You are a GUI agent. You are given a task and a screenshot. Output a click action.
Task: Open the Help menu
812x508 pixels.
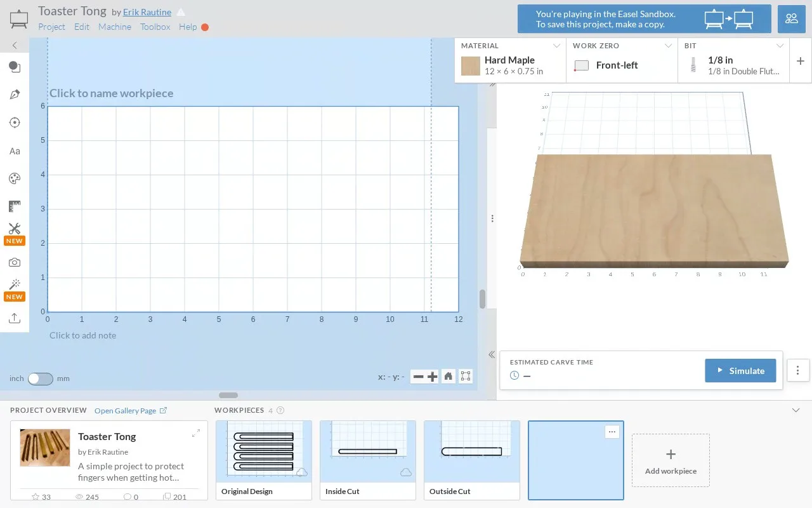[x=188, y=27]
